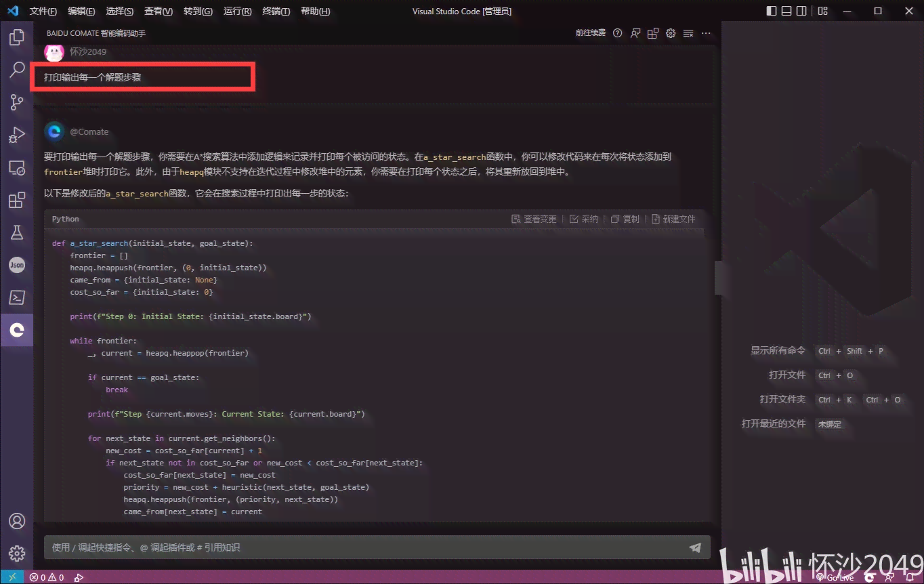Click the user avatar beside 怀沙2049
The height and width of the screenshot is (584, 924).
(54, 51)
